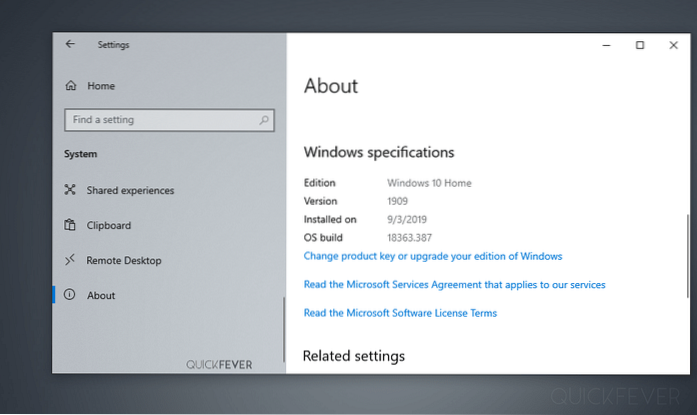Select the 'About' label in sidebar
Screen dimensions: 697x415
coord(101,295)
